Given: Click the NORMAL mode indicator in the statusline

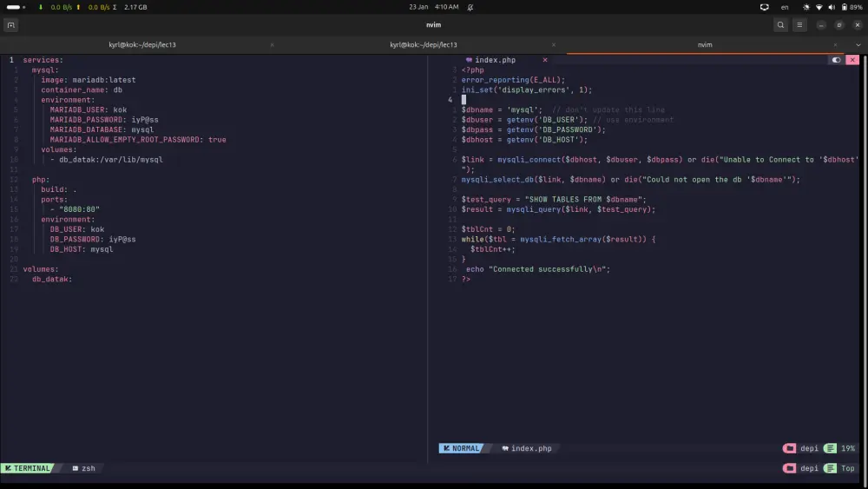Looking at the screenshot, I should pyautogui.click(x=461, y=448).
